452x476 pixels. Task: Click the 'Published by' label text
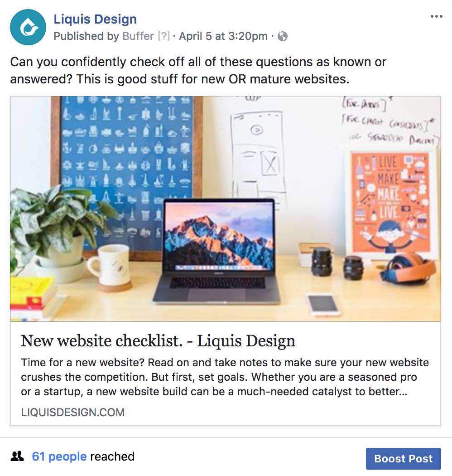[x=86, y=36]
